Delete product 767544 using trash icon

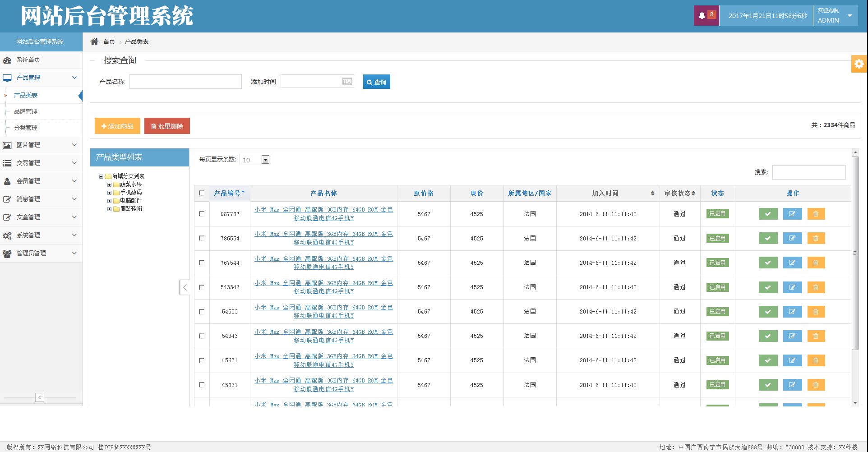pos(816,263)
